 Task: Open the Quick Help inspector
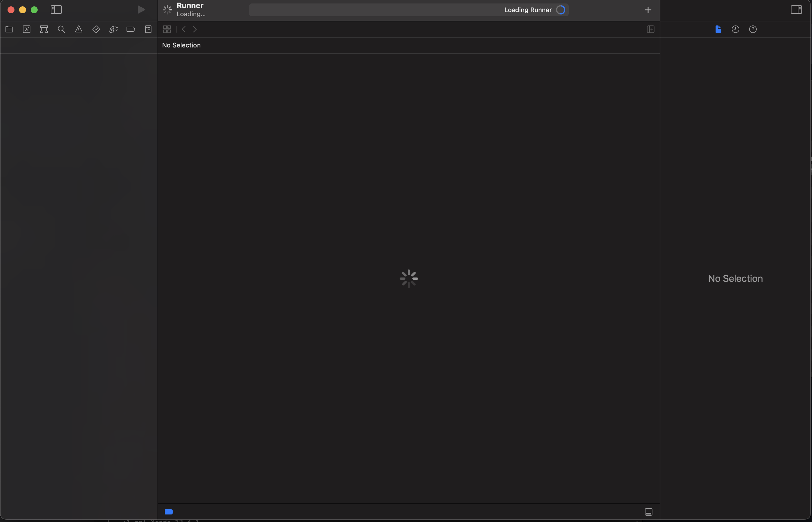(x=753, y=29)
